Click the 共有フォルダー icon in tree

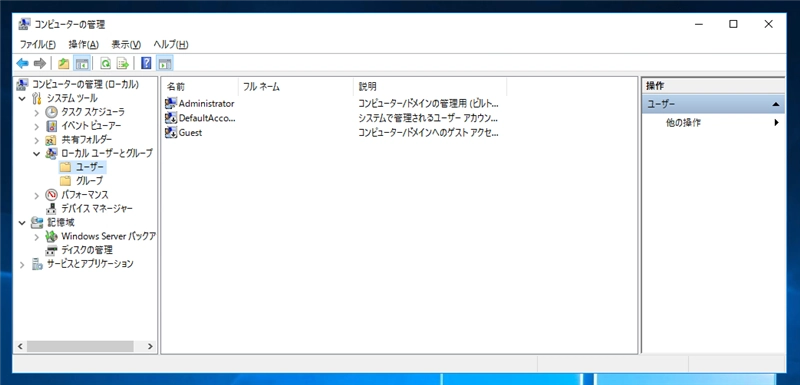click(x=52, y=139)
